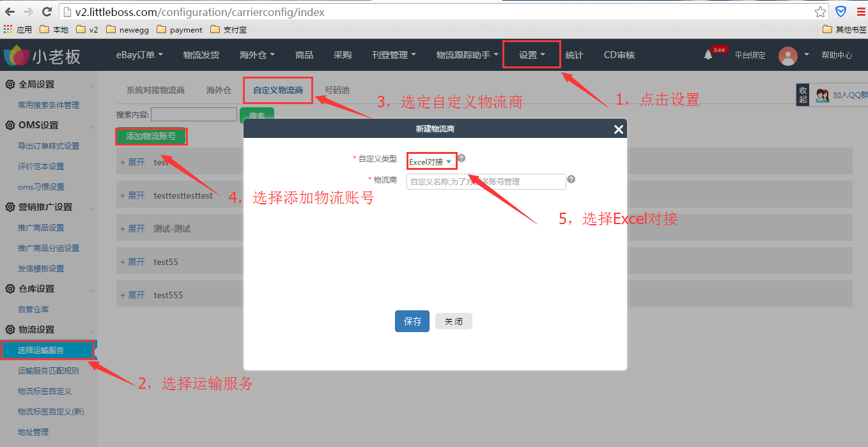This screenshot has width=868, height=447.
Task: Click the browser reload icon
Action: (x=47, y=12)
